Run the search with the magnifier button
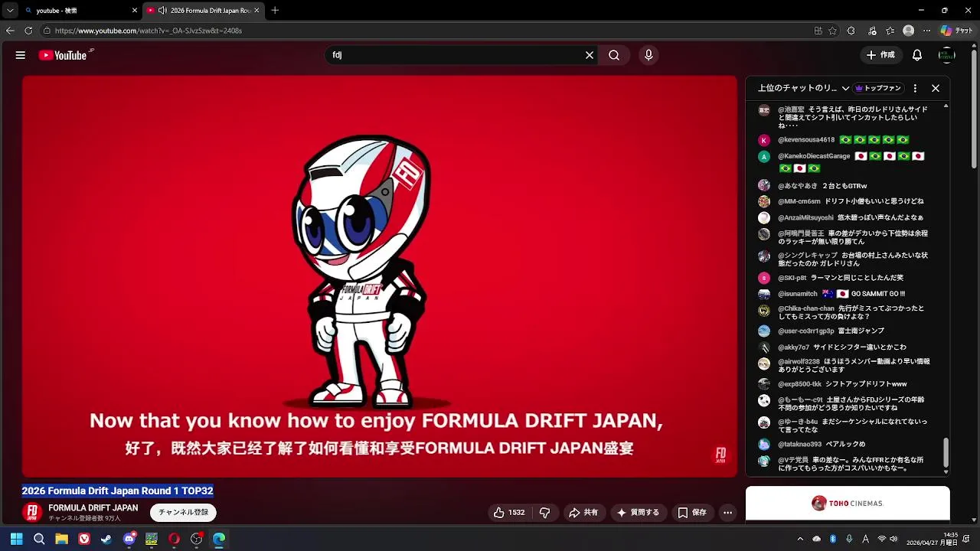 (614, 55)
